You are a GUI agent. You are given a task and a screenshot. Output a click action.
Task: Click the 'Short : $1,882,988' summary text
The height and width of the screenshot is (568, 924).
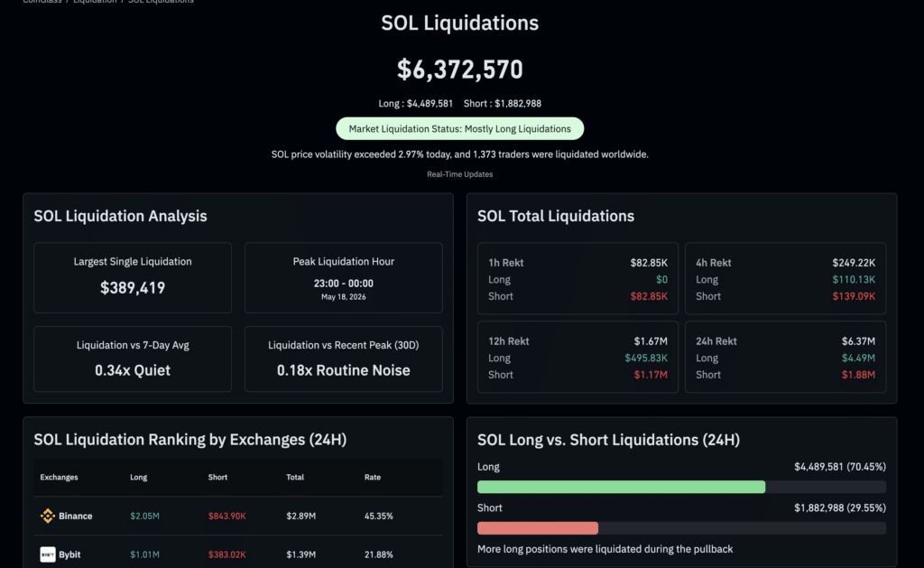502,103
